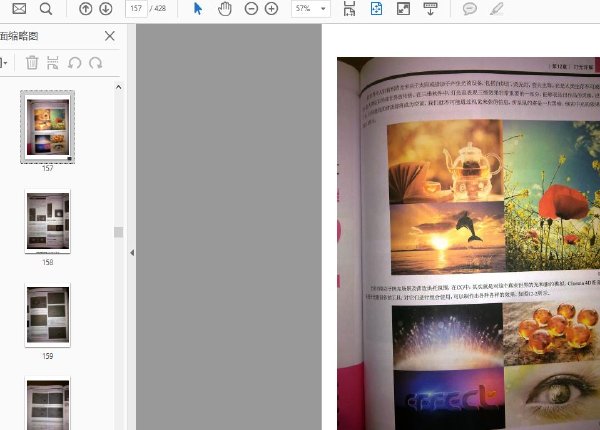Viewport: 600px width, 430px height.
Task: Click the orange glass spheres photo
Action: pos(551,333)
